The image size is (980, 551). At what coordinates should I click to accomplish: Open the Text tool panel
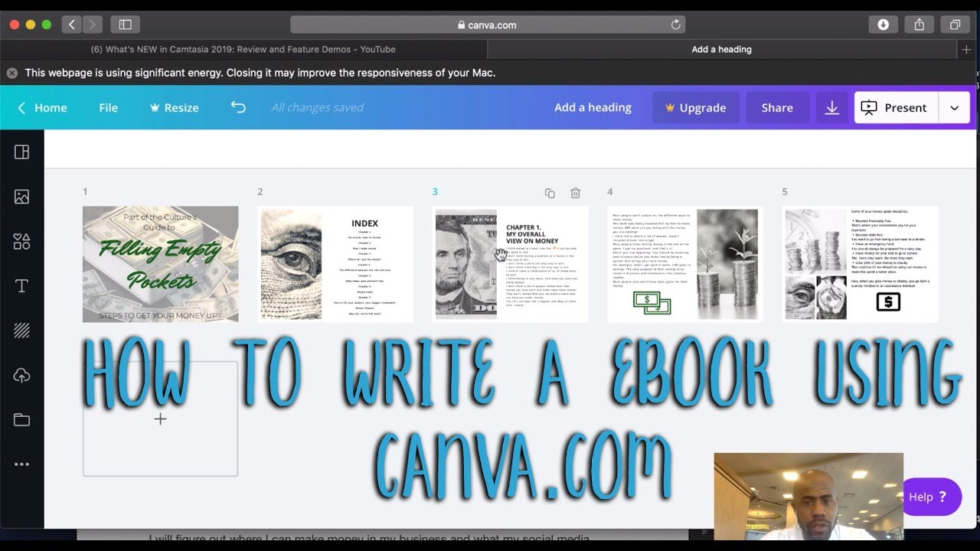pyautogui.click(x=21, y=286)
